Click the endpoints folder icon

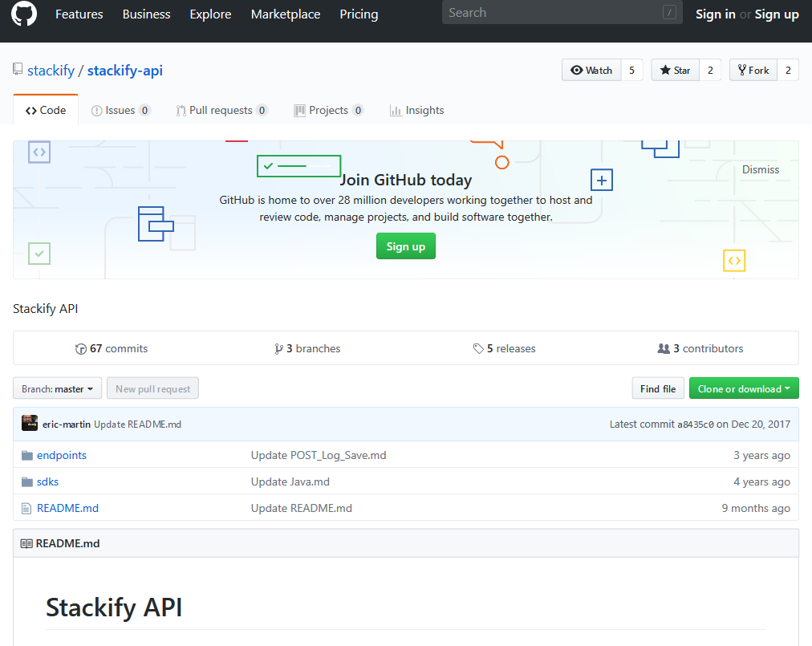pos(27,455)
